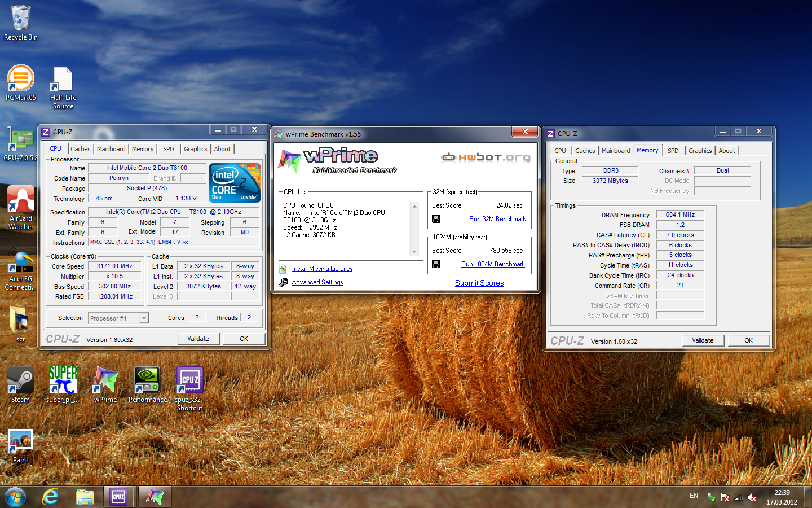The width and height of the screenshot is (812, 508).
Task: Open the Windows Start menu orb
Action: pyautogui.click(x=15, y=497)
